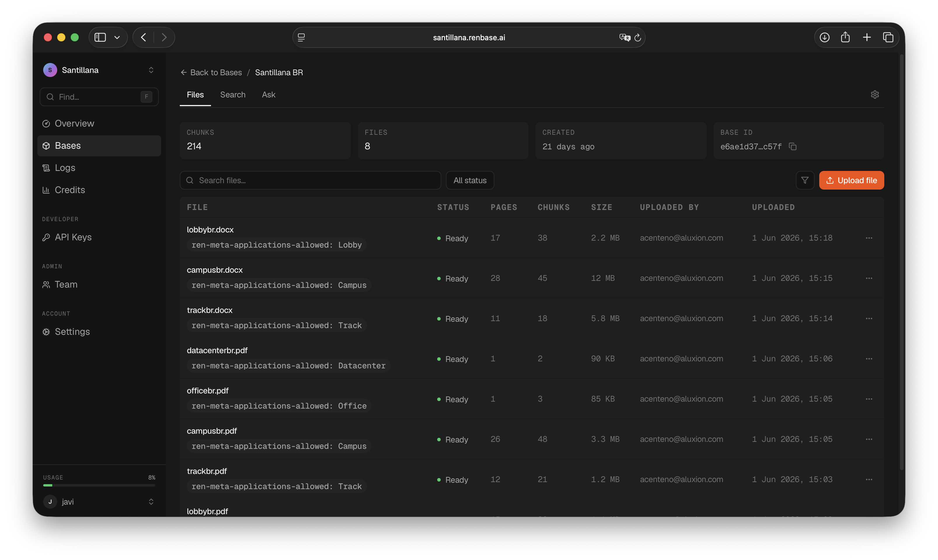Image resolution: width=938 pixels, height=560 pixels.
Task: Open the more menu for campusbr.pdf
Action: 869,439
